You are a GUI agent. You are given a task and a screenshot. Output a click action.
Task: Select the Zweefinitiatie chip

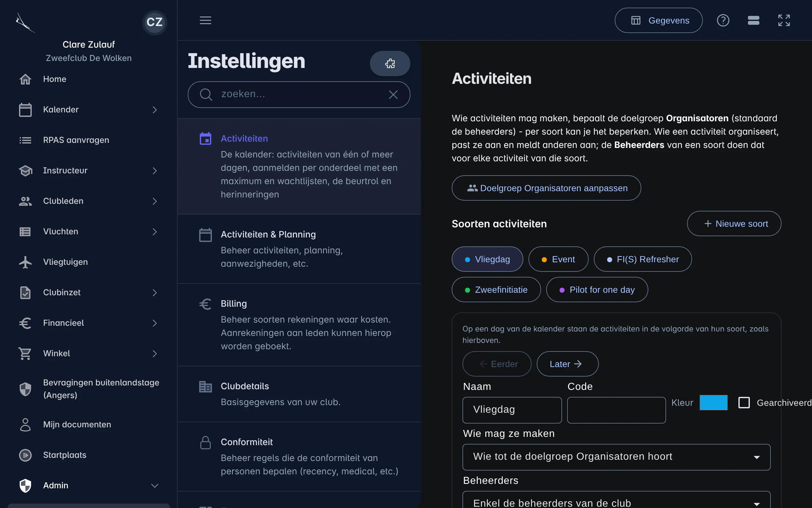point(496,290)
